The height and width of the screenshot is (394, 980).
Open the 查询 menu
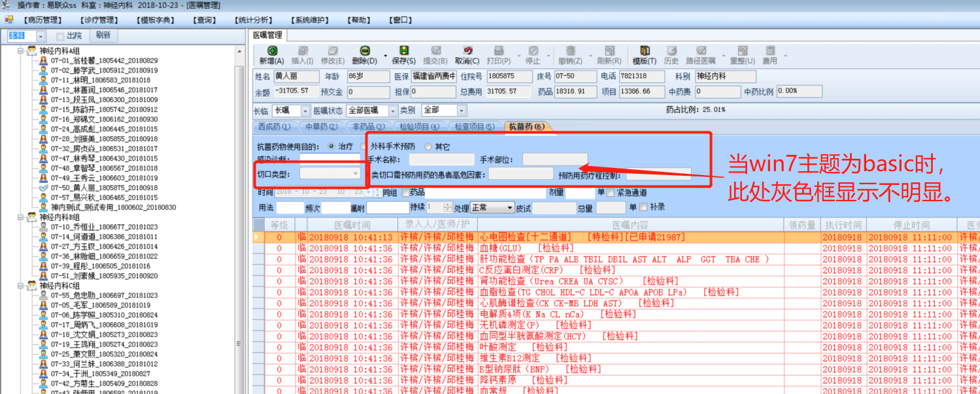[204, 20]
